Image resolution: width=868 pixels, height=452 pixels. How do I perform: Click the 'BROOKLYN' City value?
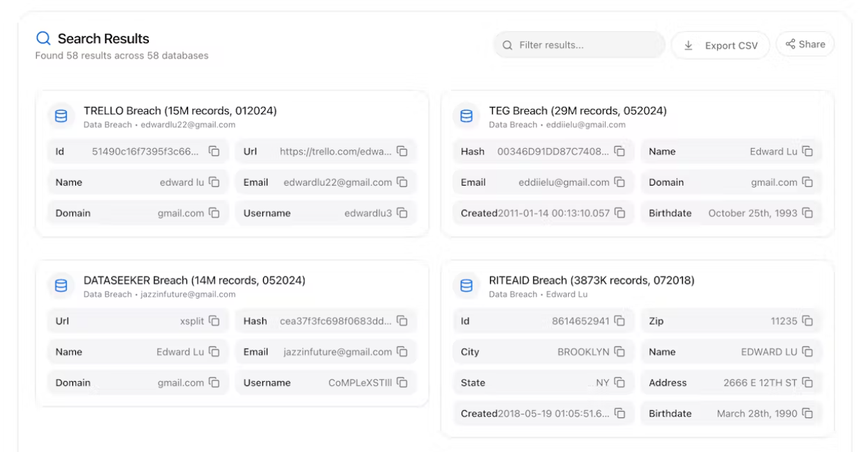point(583,352)
